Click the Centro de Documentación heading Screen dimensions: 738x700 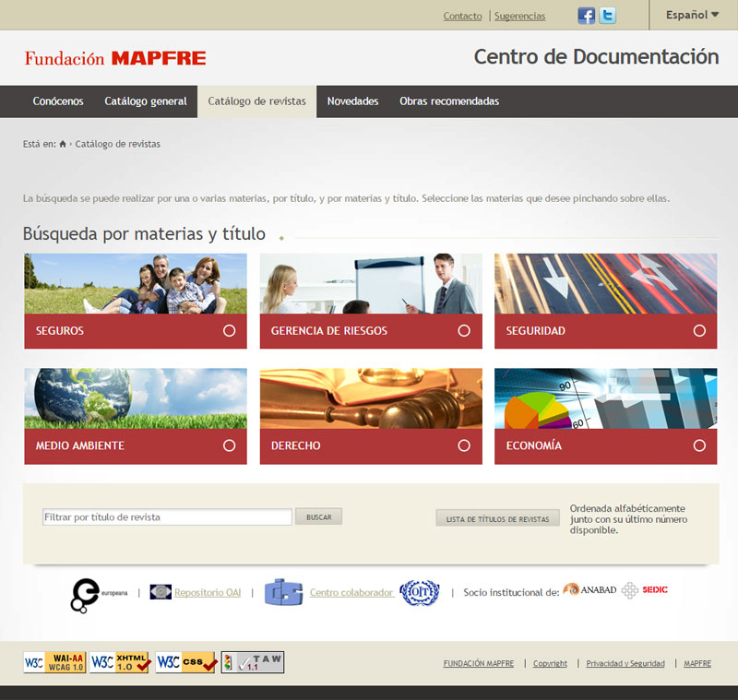(x=596, y=57)
